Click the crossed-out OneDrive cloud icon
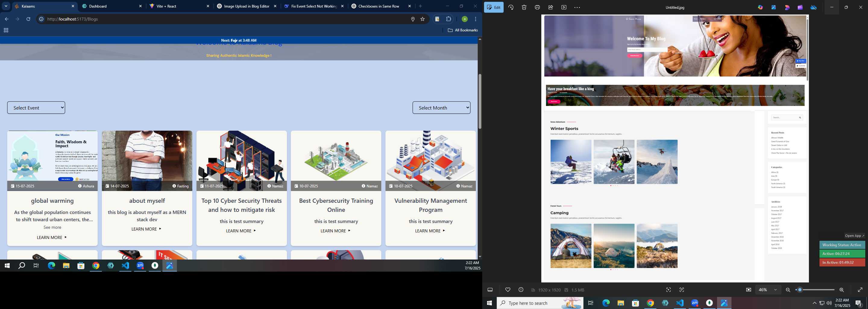 (813, 7)
